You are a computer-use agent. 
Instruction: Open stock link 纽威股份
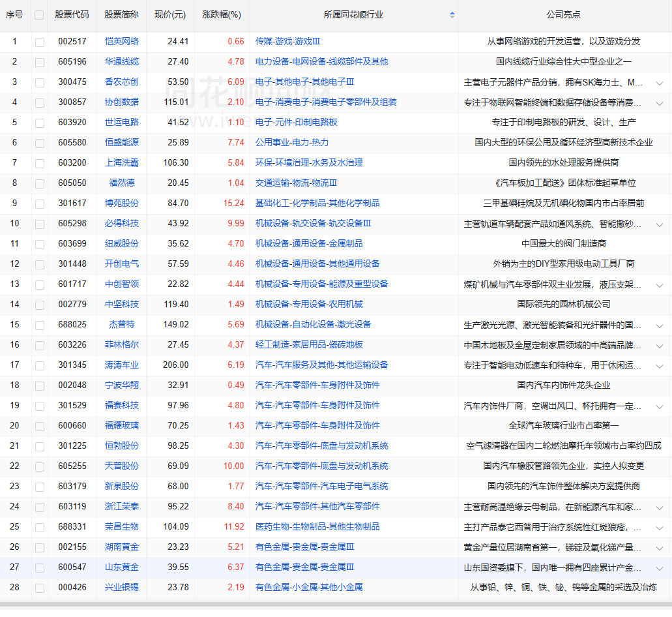pos(122,244)
